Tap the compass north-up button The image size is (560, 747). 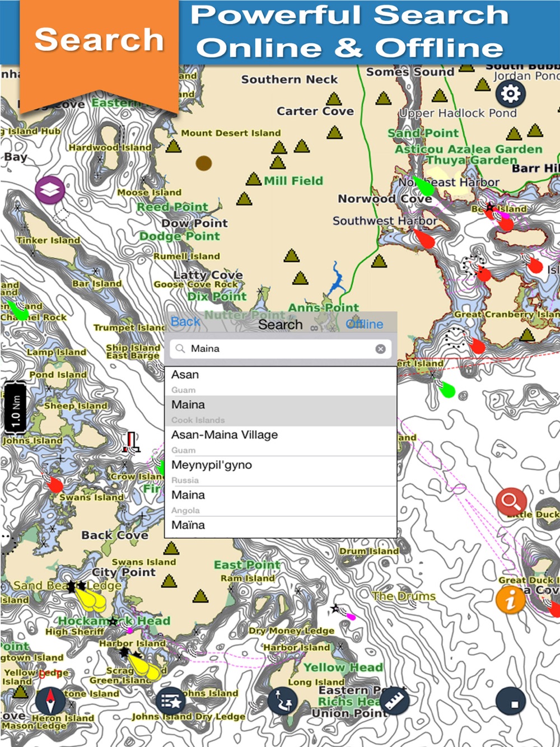[x=50, y=701]
